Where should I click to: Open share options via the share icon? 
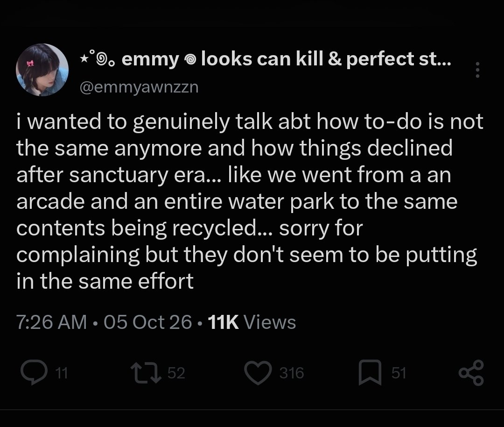point(471,373)
